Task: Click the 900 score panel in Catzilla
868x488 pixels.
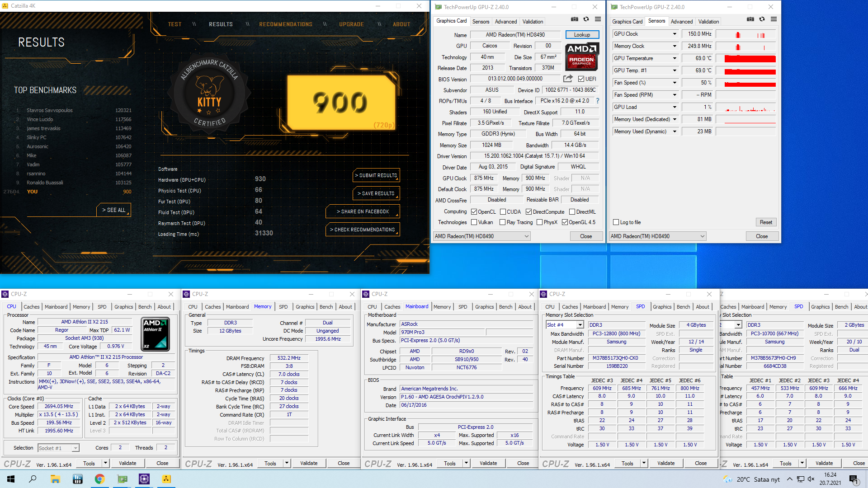Action: (342, 102)
